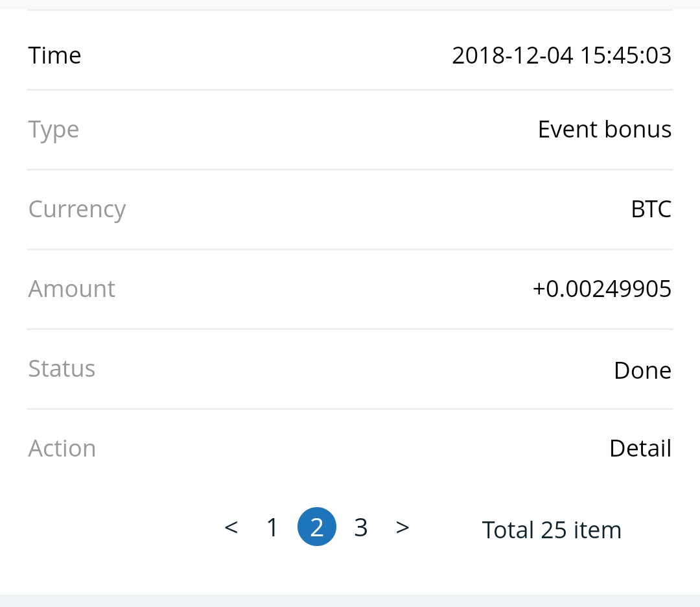The width and height of the screenshot is (700, 607).
Task: Click the Type row label
Action: (x=54, y=130)
